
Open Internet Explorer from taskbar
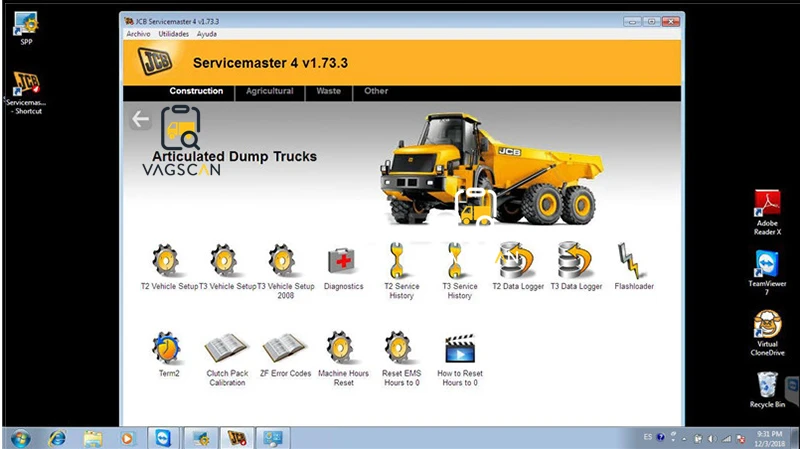(x=57, y=438)
